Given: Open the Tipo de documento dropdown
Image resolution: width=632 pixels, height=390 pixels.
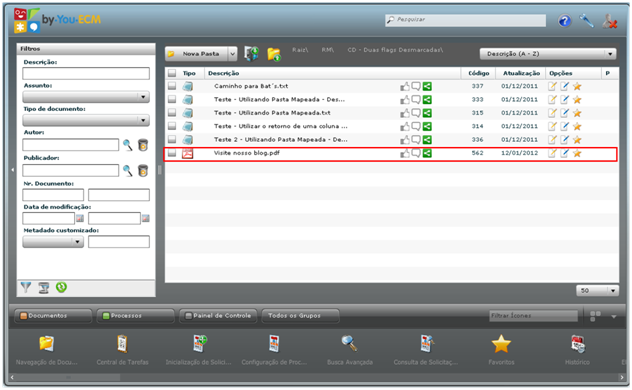Looking at the screenshot, I should pos(86,120).
